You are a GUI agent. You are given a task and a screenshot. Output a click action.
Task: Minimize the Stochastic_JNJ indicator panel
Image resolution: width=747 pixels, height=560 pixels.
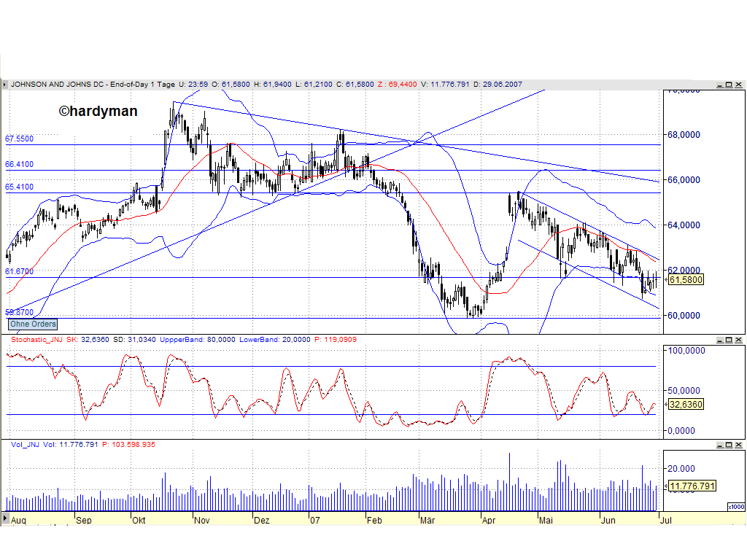(x=719, y=339)
